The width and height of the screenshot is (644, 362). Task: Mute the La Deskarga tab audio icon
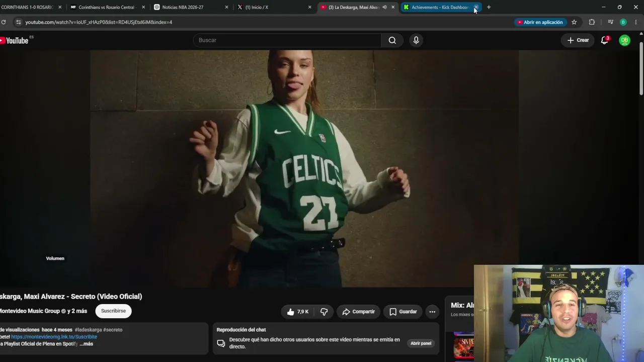(384, 7)
